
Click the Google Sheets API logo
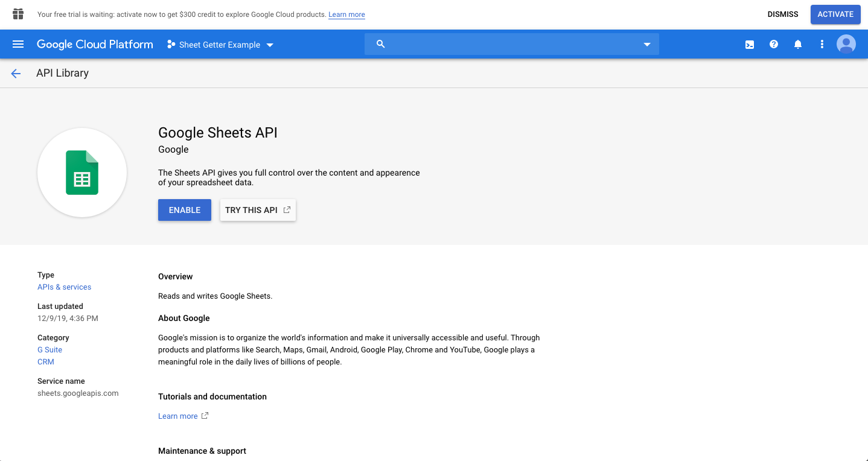82,173
